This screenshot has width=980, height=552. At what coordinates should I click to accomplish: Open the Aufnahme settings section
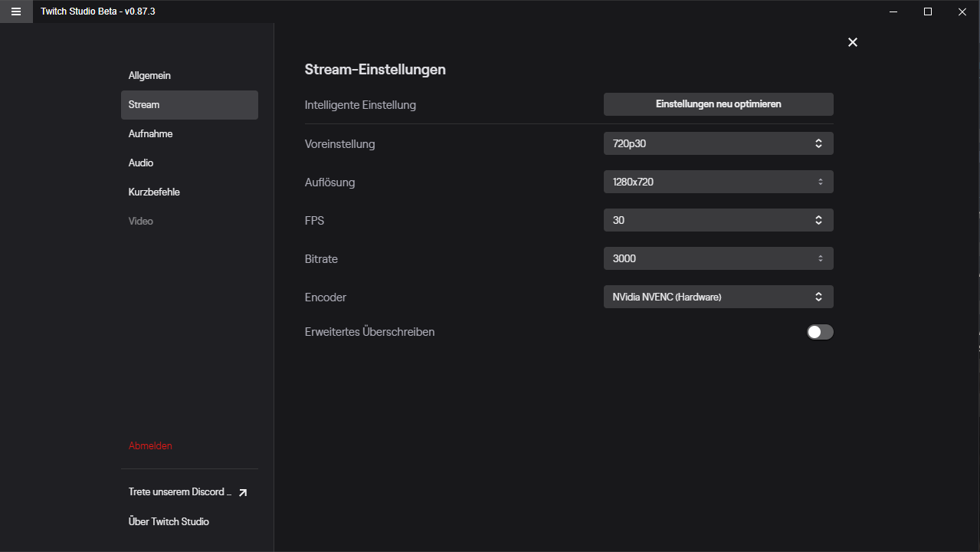(151, 134)
